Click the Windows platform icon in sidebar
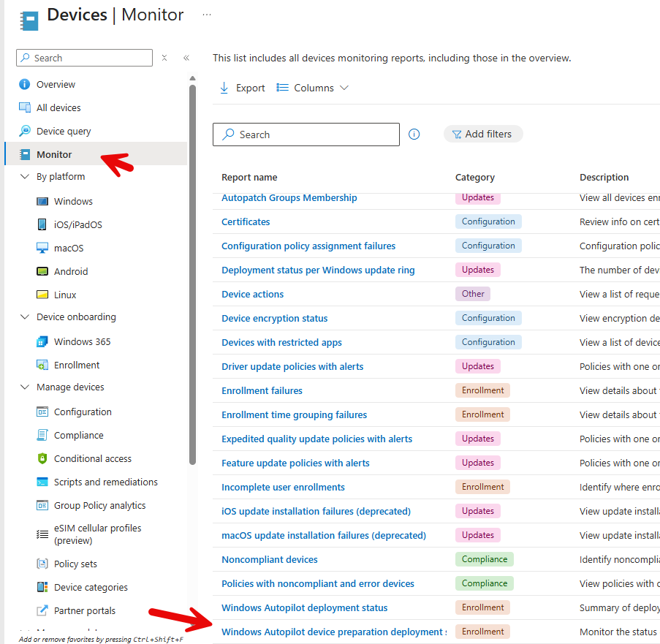 coord(42,201)
